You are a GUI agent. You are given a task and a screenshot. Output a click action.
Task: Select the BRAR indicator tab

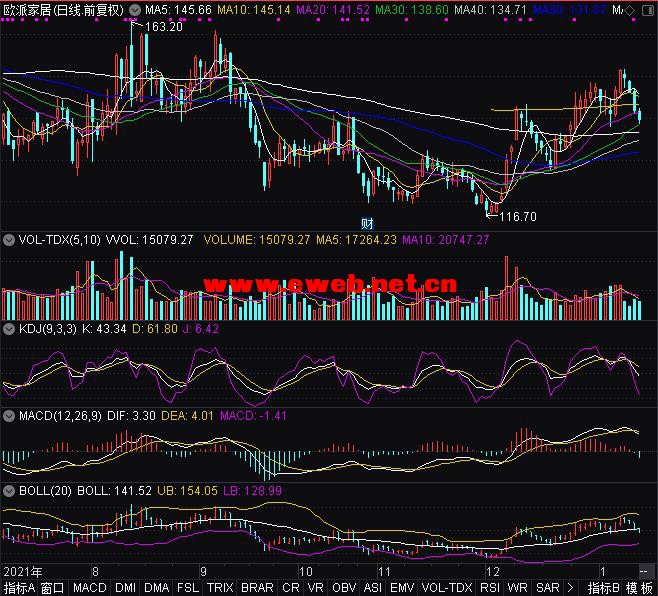click(x=257, y=588)
